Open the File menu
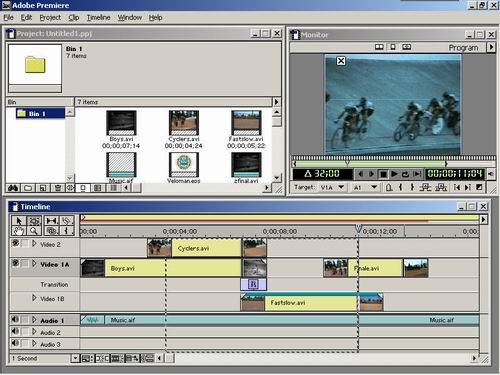This screenshot has width=500, height=375. [x=8, y=17]
